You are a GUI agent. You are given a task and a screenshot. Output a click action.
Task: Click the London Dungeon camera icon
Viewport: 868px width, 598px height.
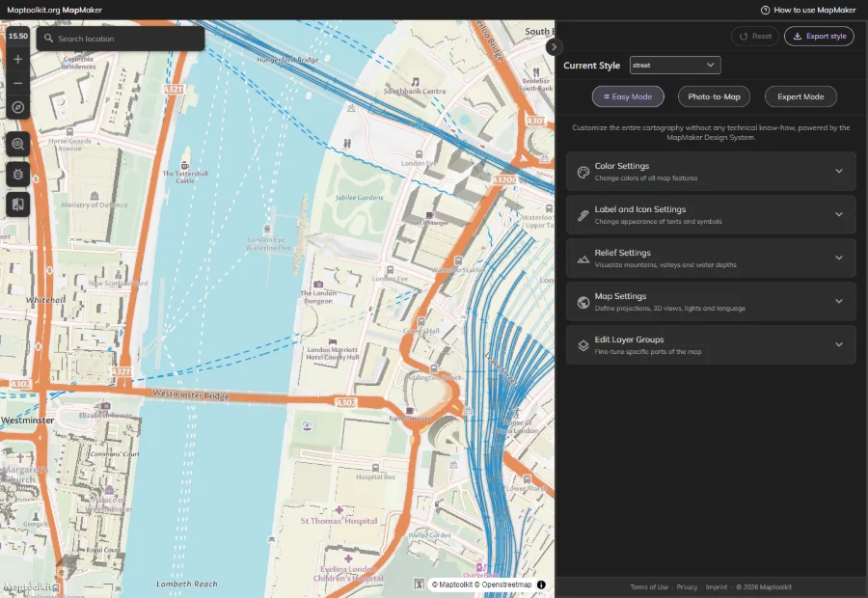(318, 284)
